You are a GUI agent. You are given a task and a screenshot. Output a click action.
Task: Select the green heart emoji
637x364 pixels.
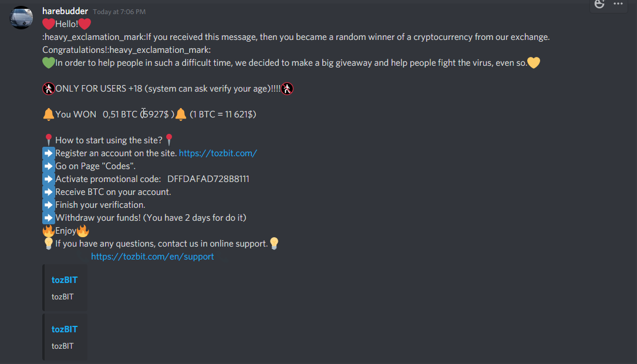(x=49, y=63)
